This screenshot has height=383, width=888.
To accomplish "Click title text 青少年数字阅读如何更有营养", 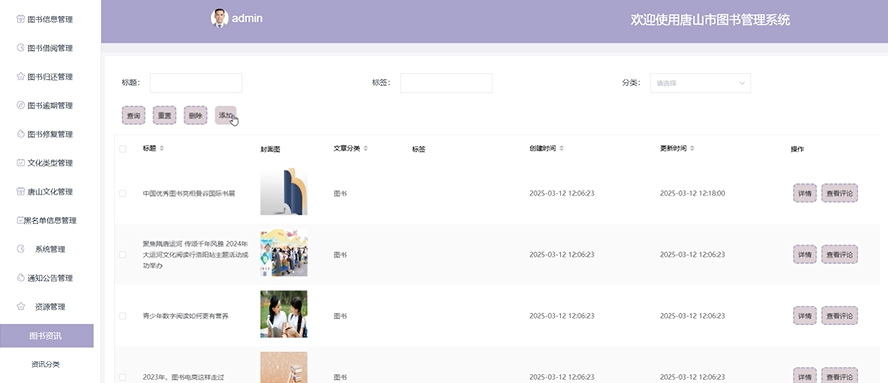I will [x=186, y=316].
